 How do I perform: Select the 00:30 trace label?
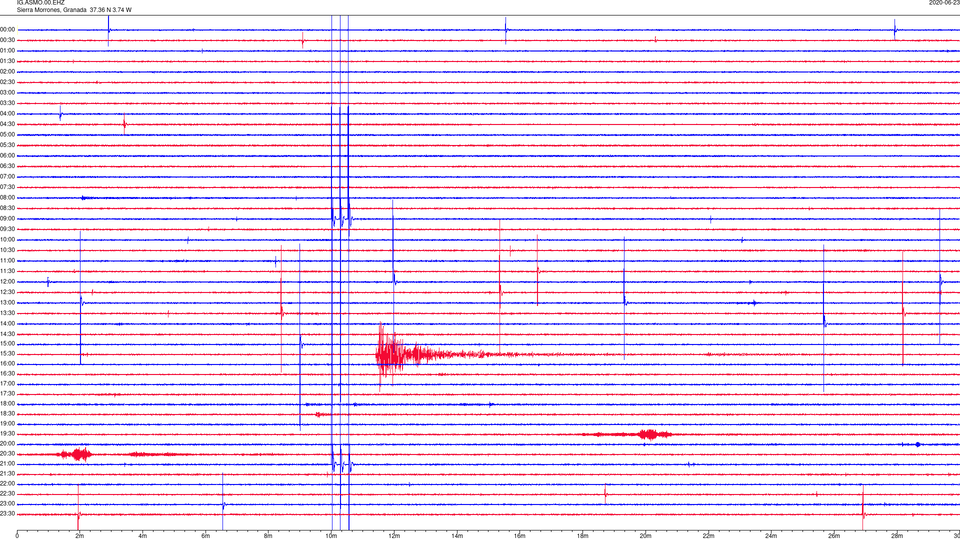(x=7, y=40)
